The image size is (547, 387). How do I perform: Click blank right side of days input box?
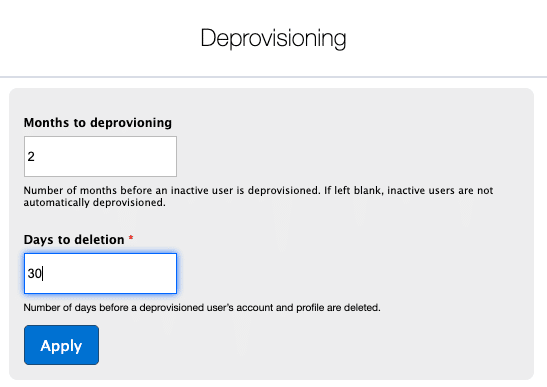[x=140, y=274]
